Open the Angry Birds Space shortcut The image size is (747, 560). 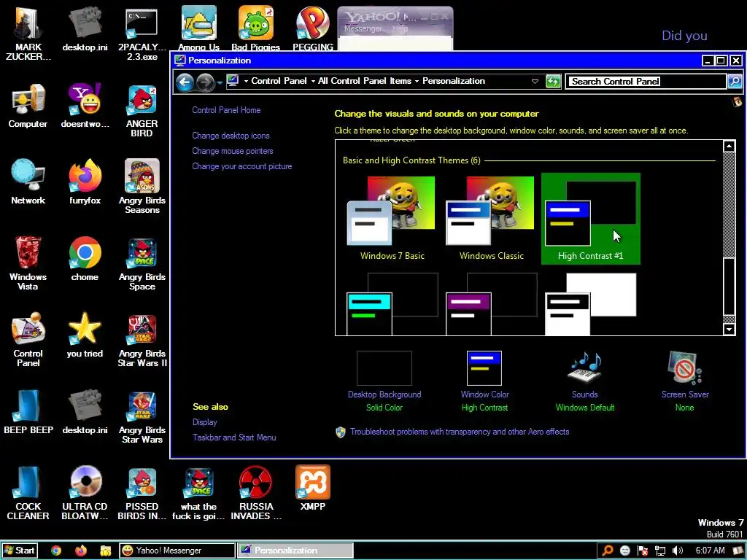[x=142, y=263]
